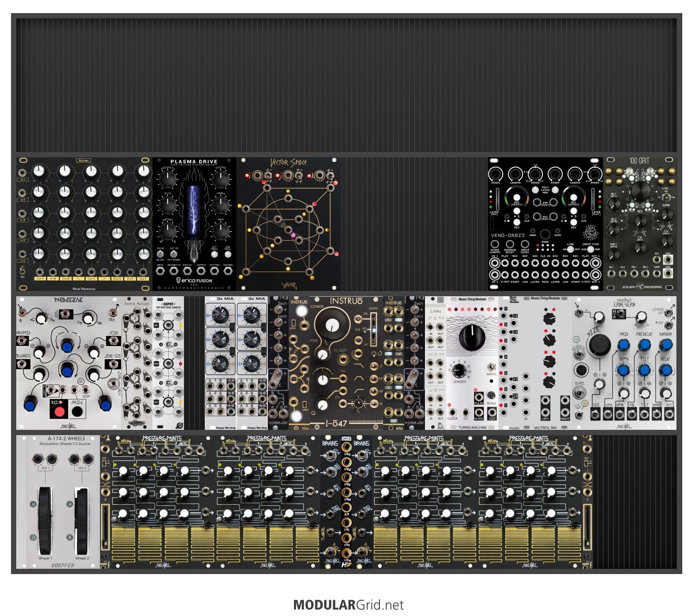Click the IN LVL knob on Plasma Drive
This screenshot has height=616, width=698.
pyautogui.click(x=168, y=206)
